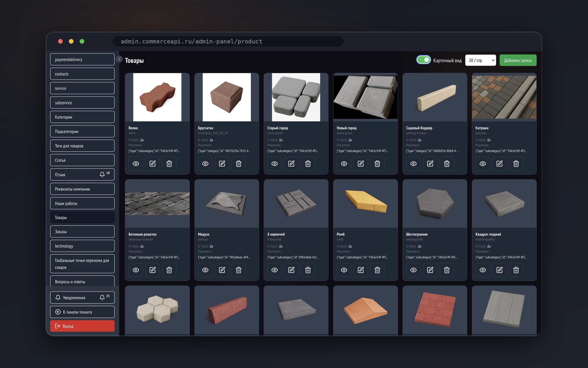Edit the Ромб product
Image resolution: width=588 pixels, height=368 pixels.
click(361, 270)
